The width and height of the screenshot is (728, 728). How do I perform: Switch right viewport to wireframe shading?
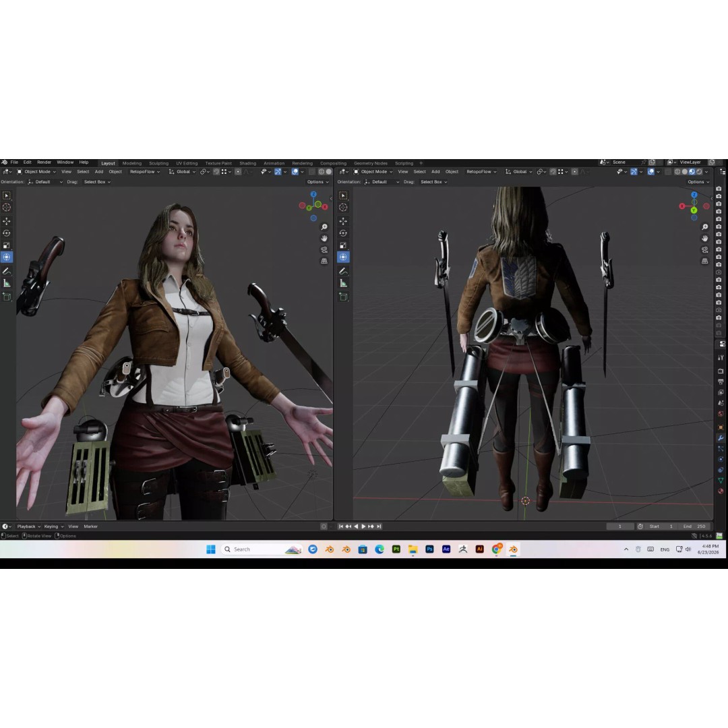point(677,172)
